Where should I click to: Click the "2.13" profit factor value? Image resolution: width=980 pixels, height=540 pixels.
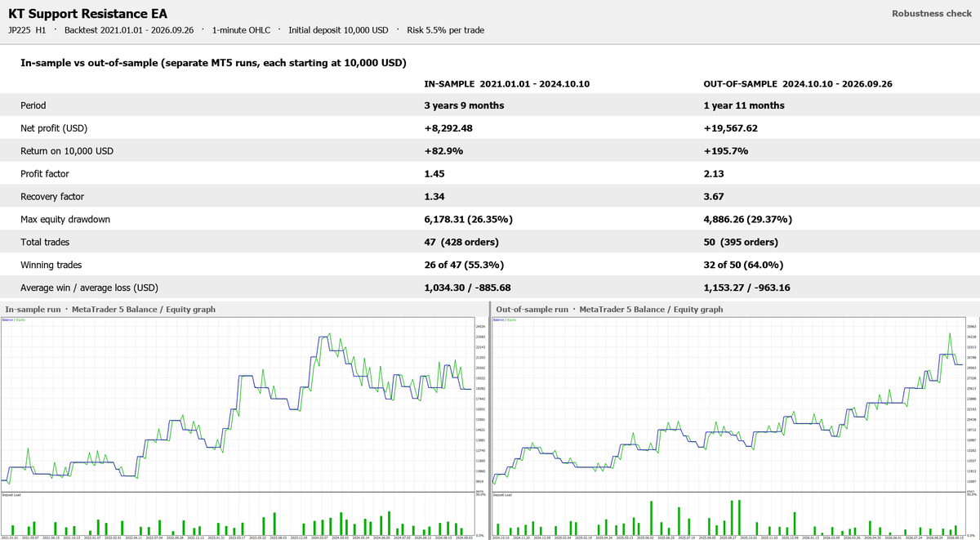[714, 174]
